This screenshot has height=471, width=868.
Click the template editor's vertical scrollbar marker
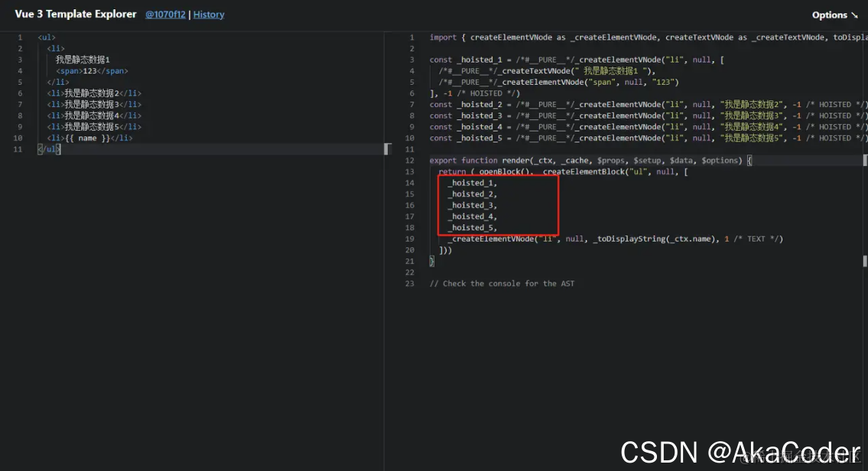pyautogui.click(x=388, y=149)
